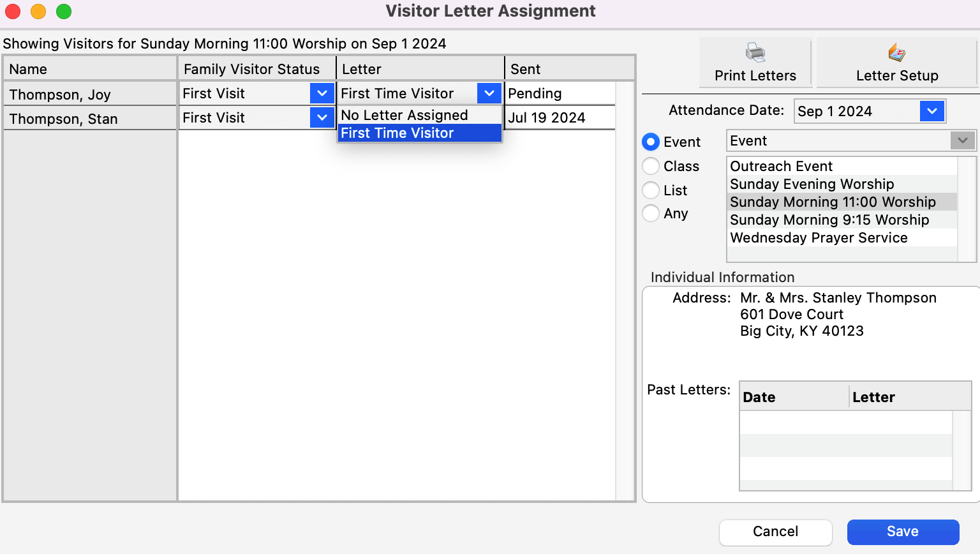Click the Sent column header
This screenshot has height=554, width=980.
pyautogui.click(x=525, y=69)
